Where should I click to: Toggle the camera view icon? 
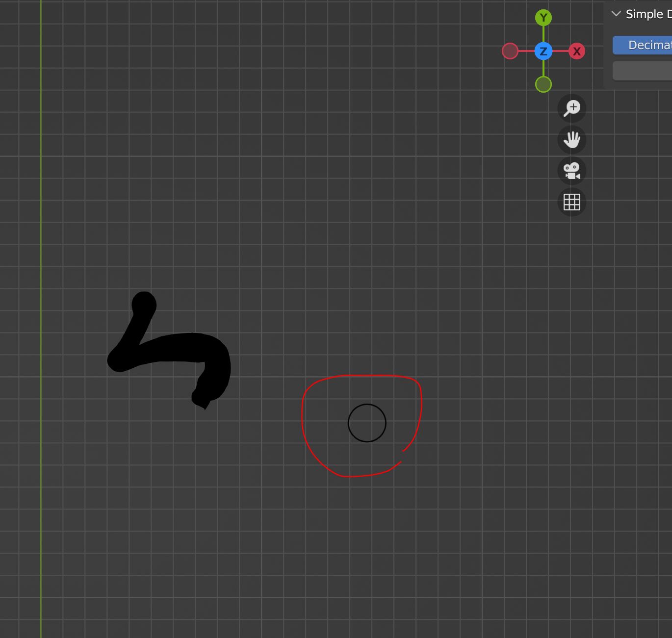(x=572, y=171)
